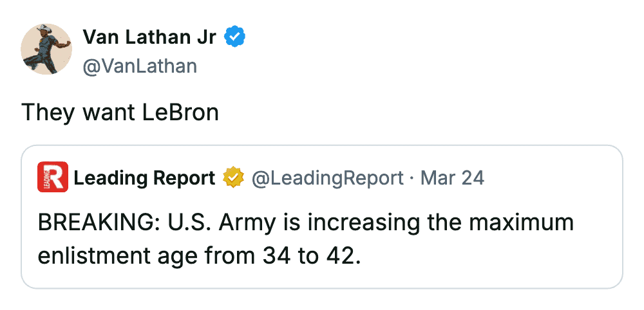The image size is (644, 310).
Task: Click Van Lathan Jr's profile avatar
Action: click(x=46, y=50)
